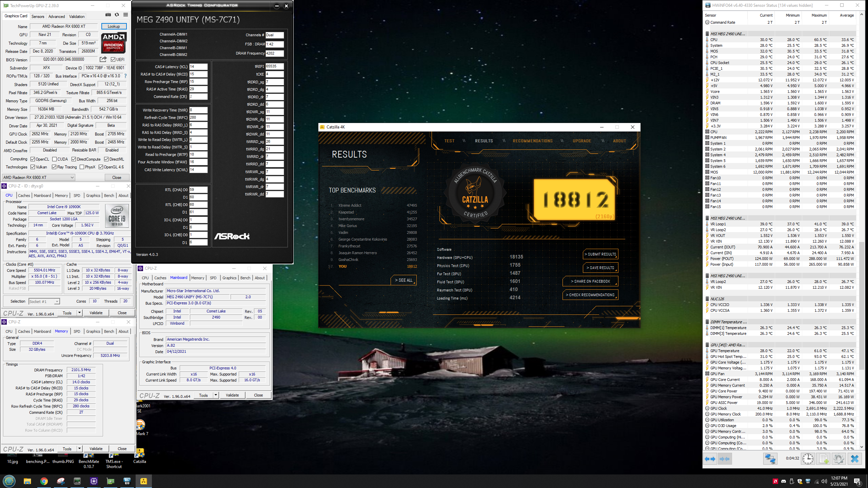Click GPU-Z graphics card taskbar icon
Viewport: 868px width, 488px height.
(111, 481)
